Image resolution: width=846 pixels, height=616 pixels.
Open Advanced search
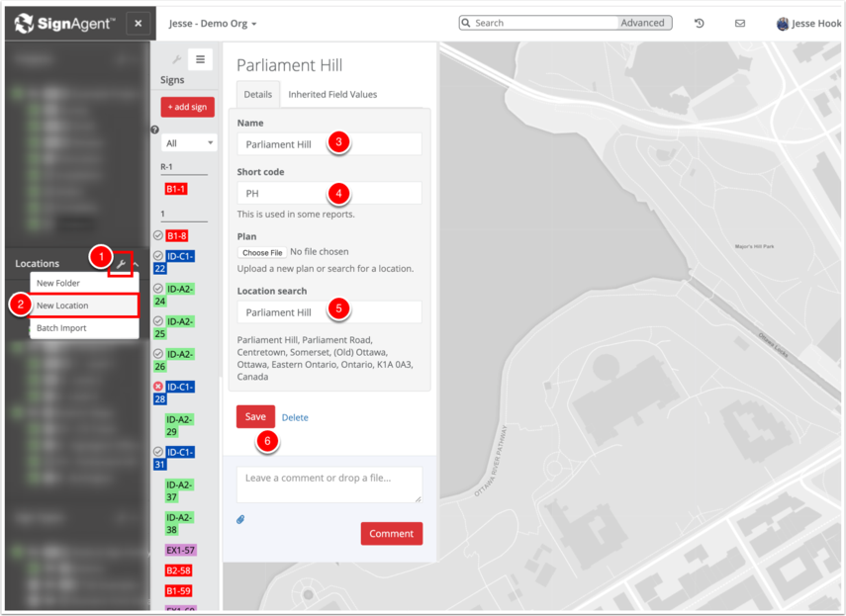[642, 23]
